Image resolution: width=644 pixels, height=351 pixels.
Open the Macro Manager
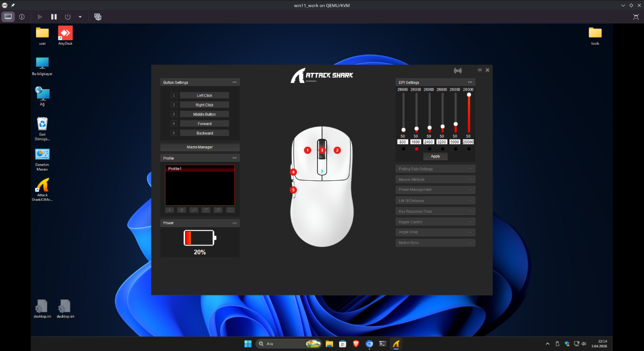200,147
